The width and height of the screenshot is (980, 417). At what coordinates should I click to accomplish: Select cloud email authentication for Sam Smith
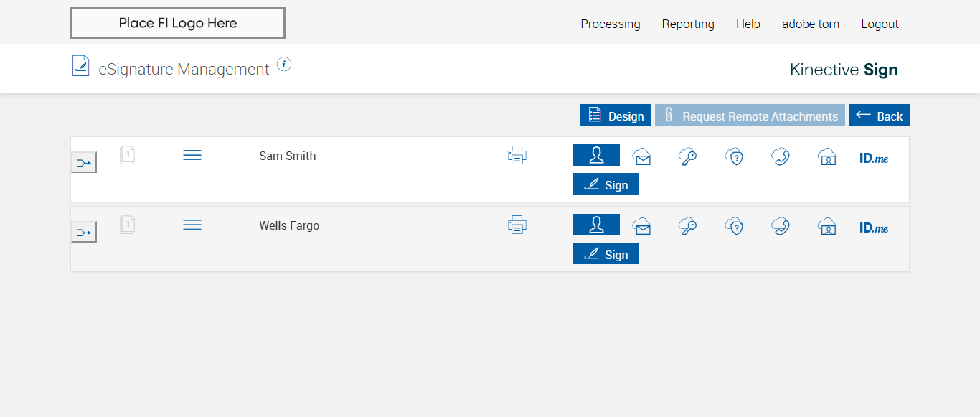[641, 156]
